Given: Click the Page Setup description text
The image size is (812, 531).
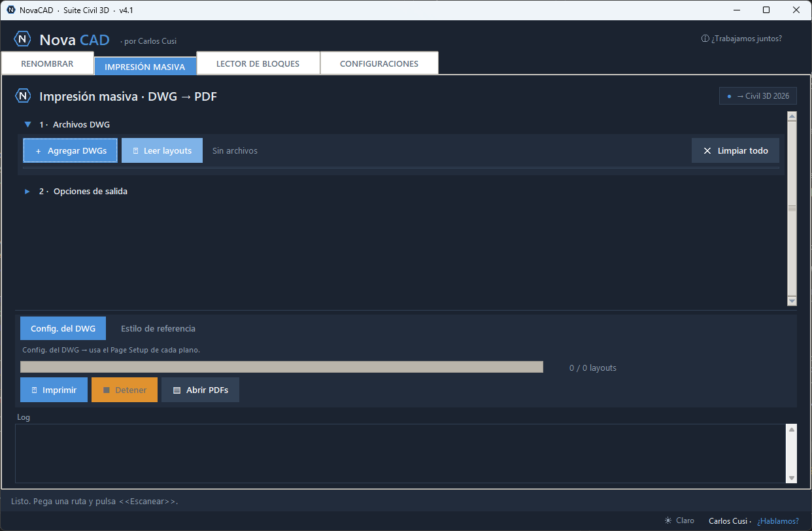Looking at the screenshot, I should (111, 350).
